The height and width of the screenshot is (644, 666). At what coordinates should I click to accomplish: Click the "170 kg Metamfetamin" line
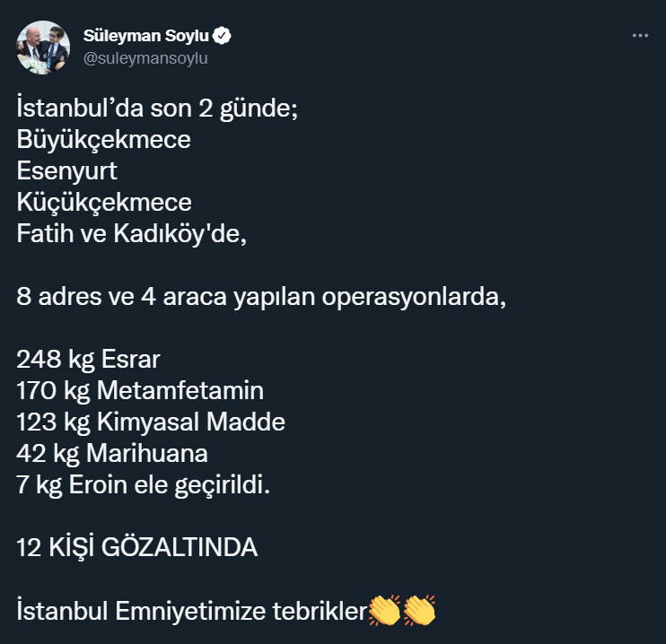140,390
